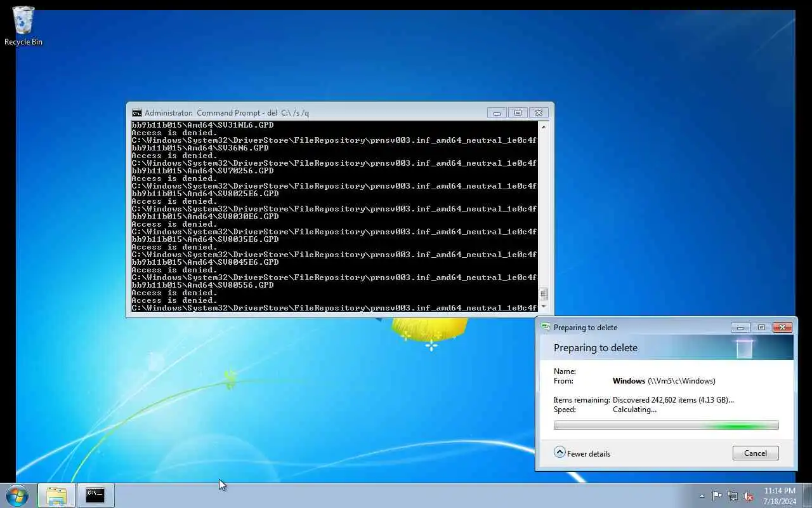Click the Show desktop strip beside the clock

point(807,495)
